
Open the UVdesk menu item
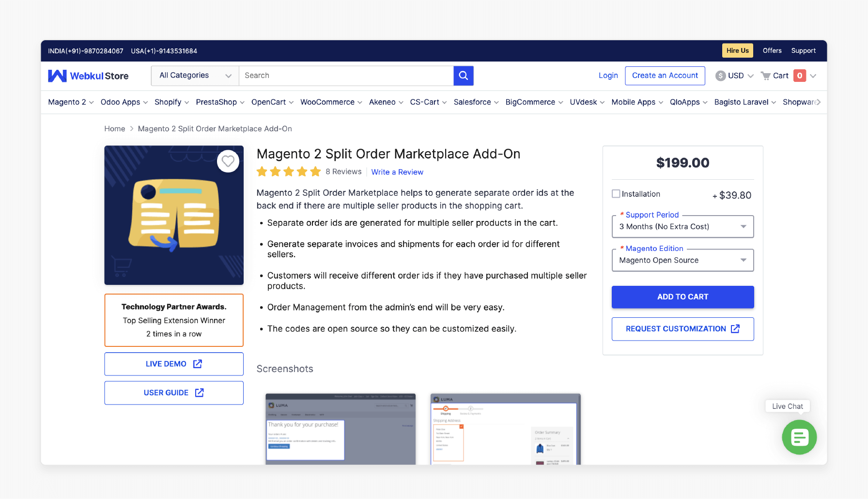coord(587,102)
